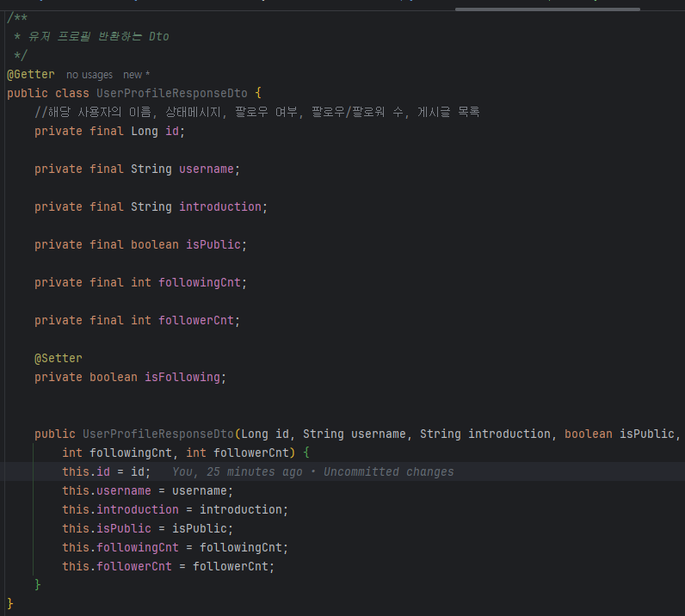Click the "class" keyword in the declaration
This screenshot has width=685, height=616.
[x=72, y=93]
